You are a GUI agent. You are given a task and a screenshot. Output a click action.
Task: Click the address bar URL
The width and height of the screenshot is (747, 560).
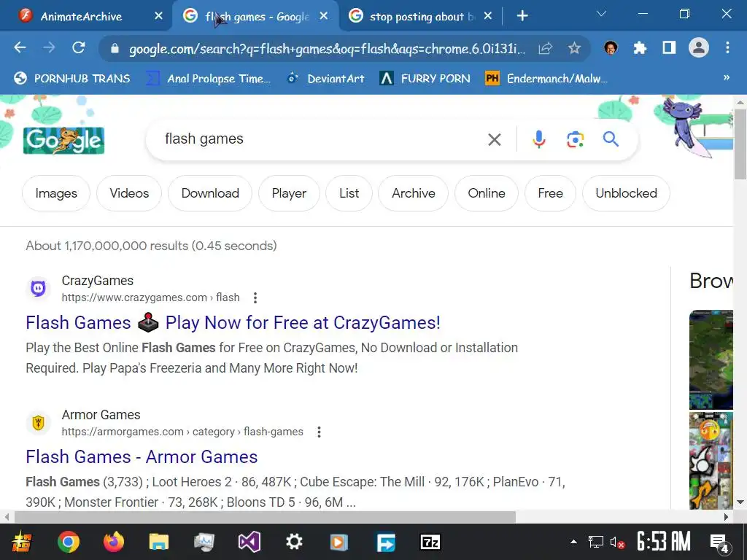pyautogui.click(x=328, y=49)
